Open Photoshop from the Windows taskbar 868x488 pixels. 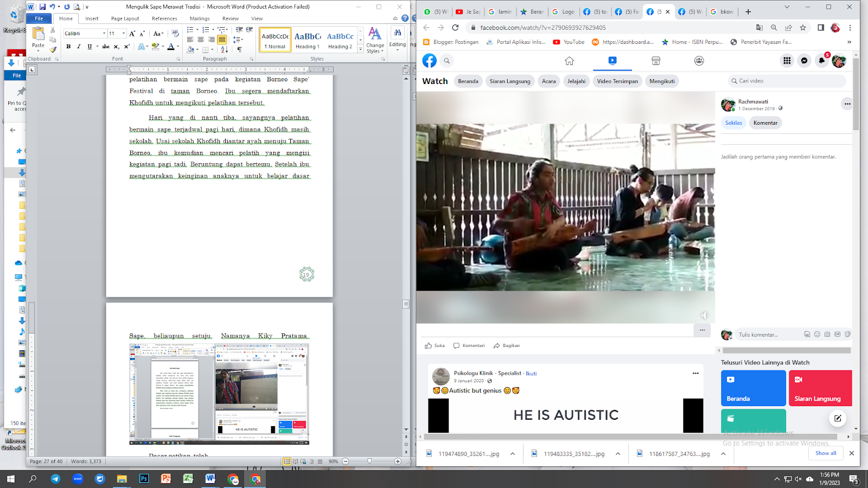[x=144, y=479]
